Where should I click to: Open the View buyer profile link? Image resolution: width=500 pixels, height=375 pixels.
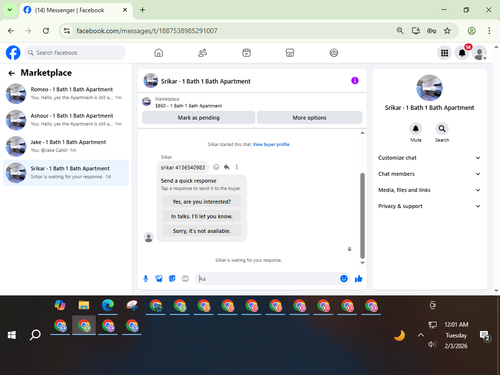(x=271, y=144)
